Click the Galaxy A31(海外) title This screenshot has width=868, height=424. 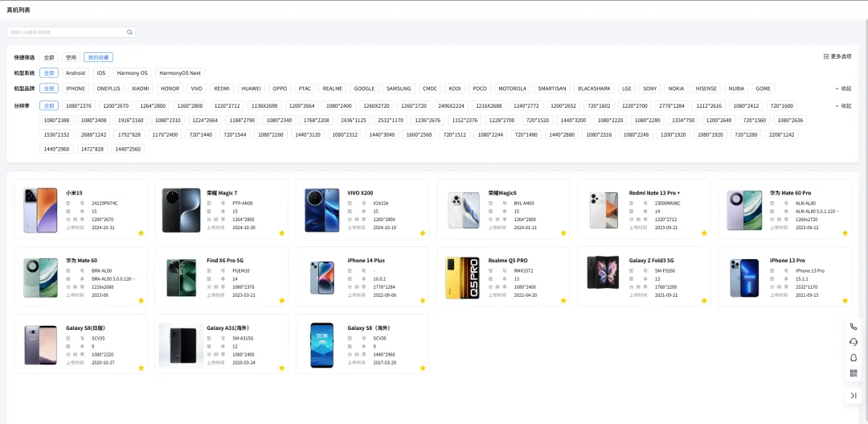(228, 328)
